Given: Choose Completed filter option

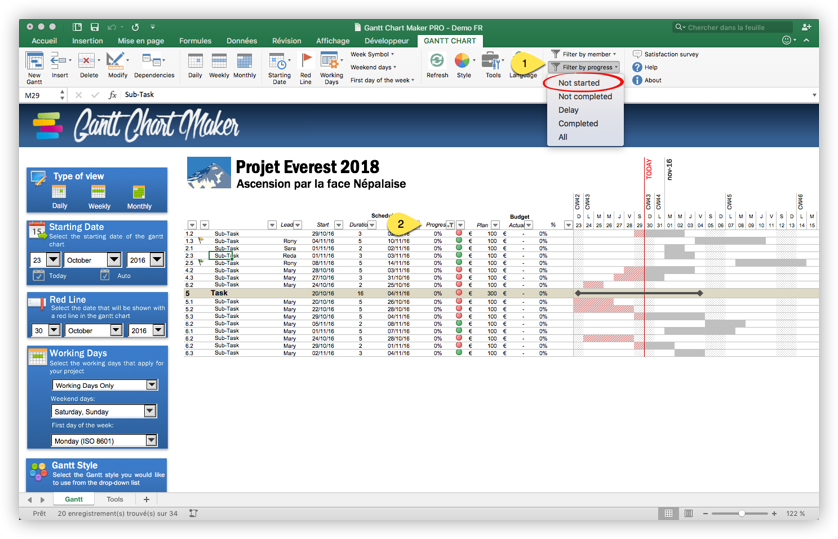Looking at the screenshot, I should click(578, 123).
